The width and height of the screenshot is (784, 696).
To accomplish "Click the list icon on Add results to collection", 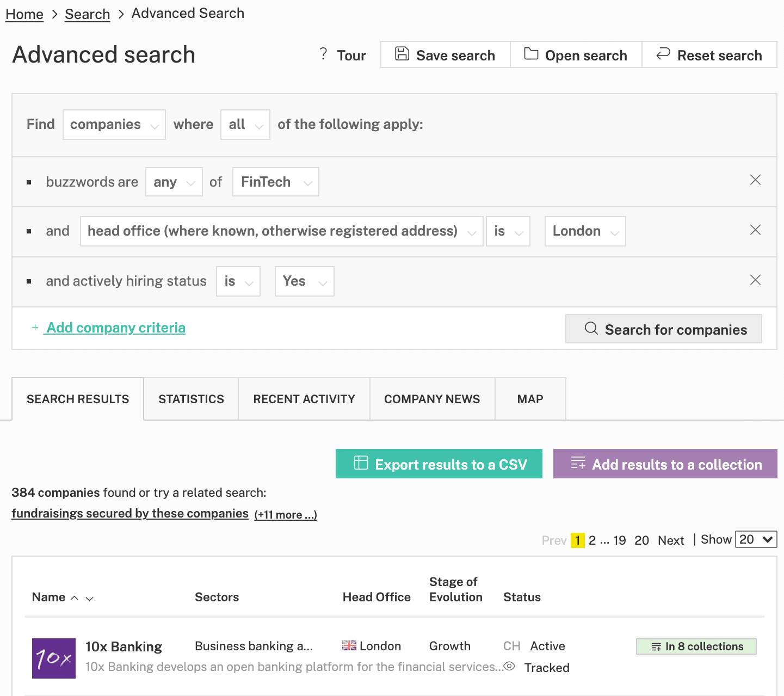I will 578,463.
